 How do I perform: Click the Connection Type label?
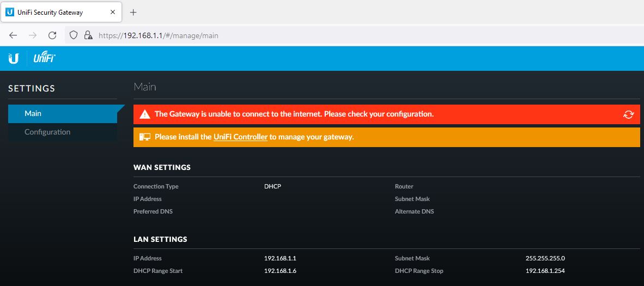[x=156, y=186]
